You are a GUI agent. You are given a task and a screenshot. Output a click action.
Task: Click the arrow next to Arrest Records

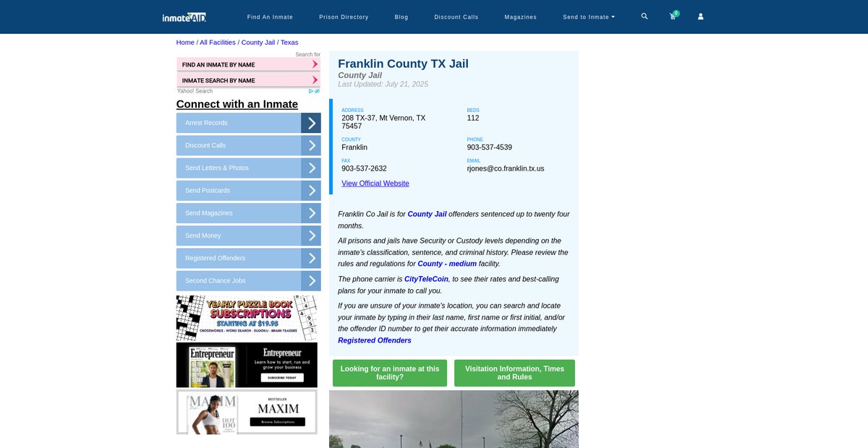[x=311, y=123]
